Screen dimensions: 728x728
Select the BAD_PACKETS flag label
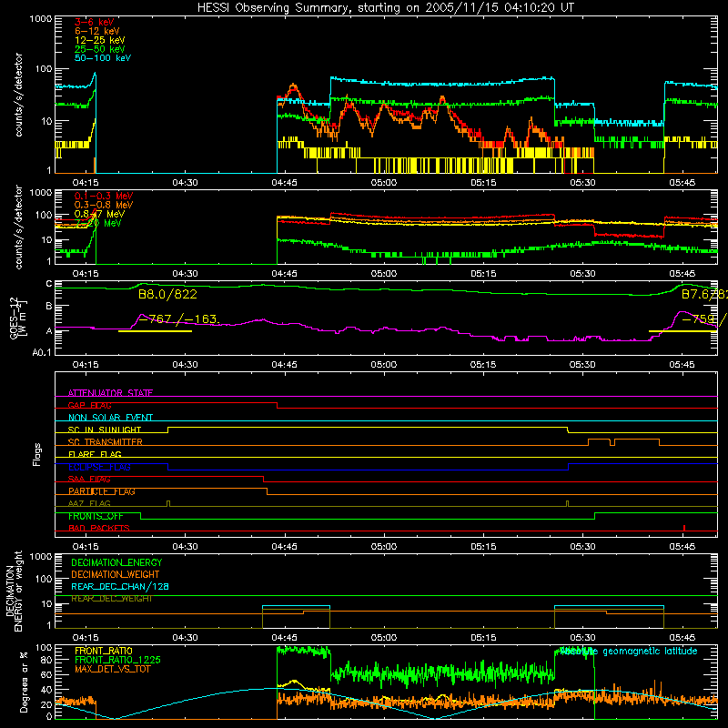[99, 528]
